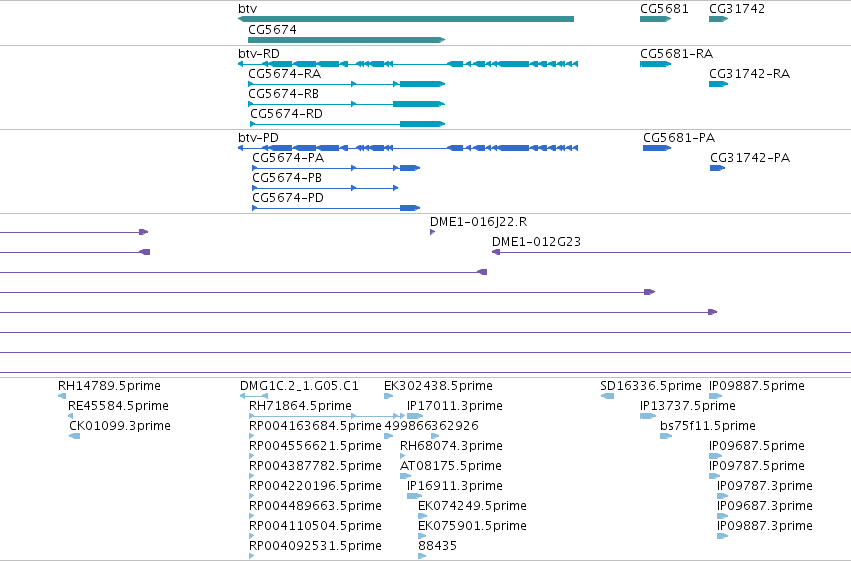Select the IP13737.5prime EST label
851x561 pixels.
tap(688, 406)
